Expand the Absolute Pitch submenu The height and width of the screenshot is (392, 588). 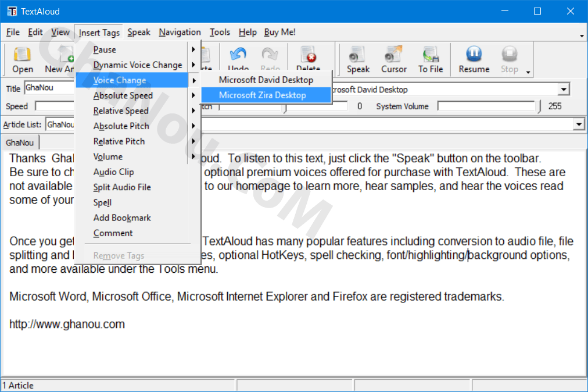coord(138,126)
